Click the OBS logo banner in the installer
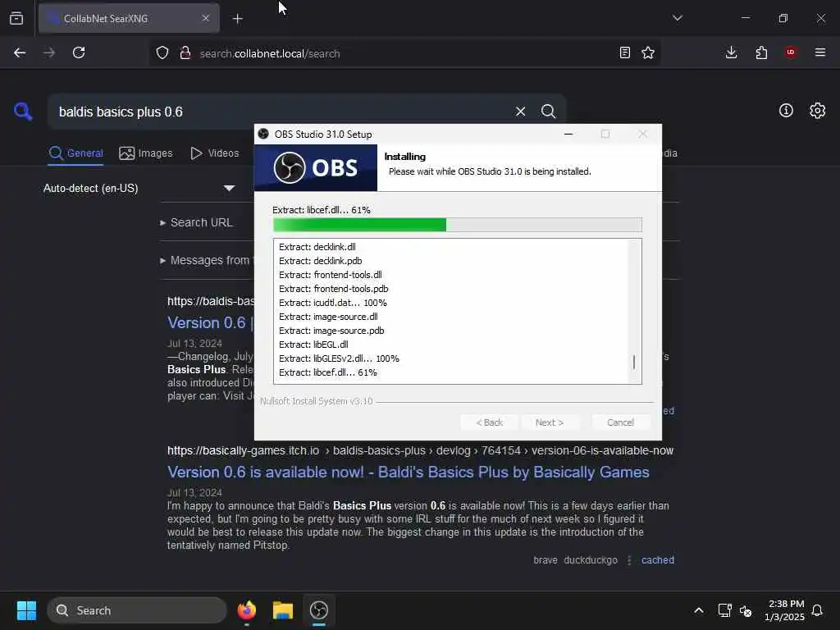Viewport: 840px width, 630px height. point(316,167)
